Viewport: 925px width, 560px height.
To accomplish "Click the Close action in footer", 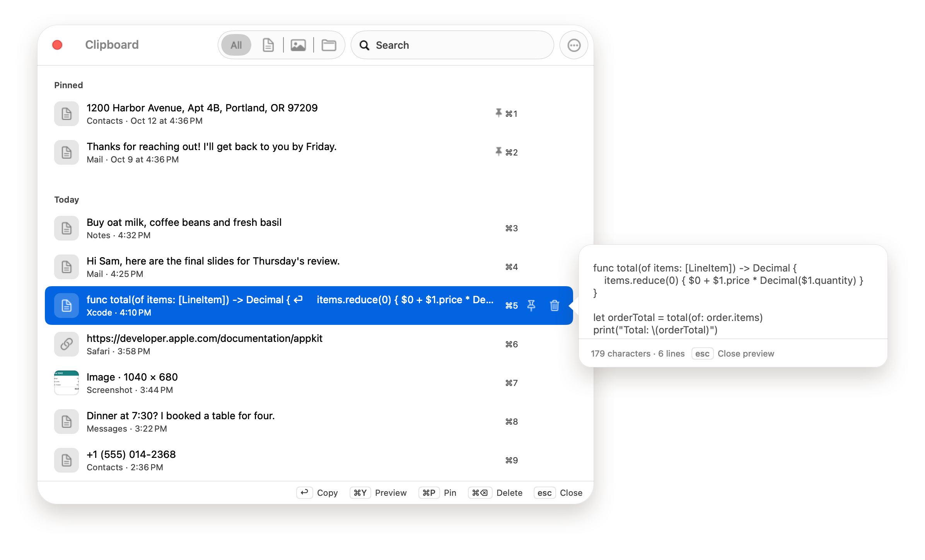I will pyautogui.click(x=571, y=493).
